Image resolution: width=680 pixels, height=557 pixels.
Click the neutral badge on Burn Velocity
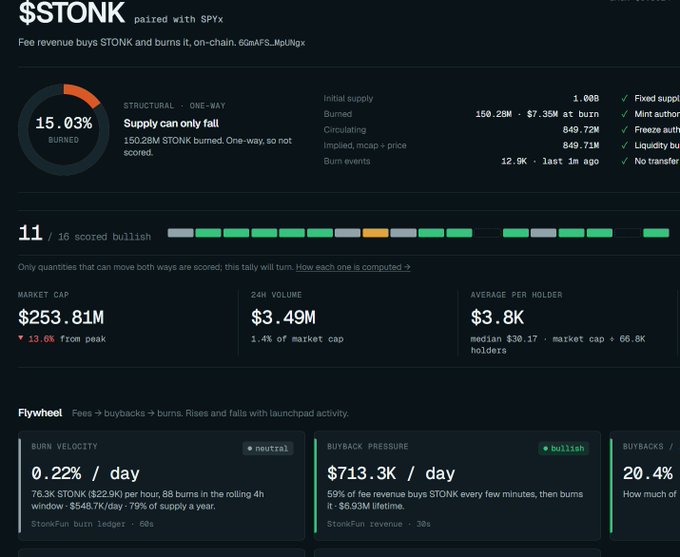pyautogui.click(x=268, y=448)
